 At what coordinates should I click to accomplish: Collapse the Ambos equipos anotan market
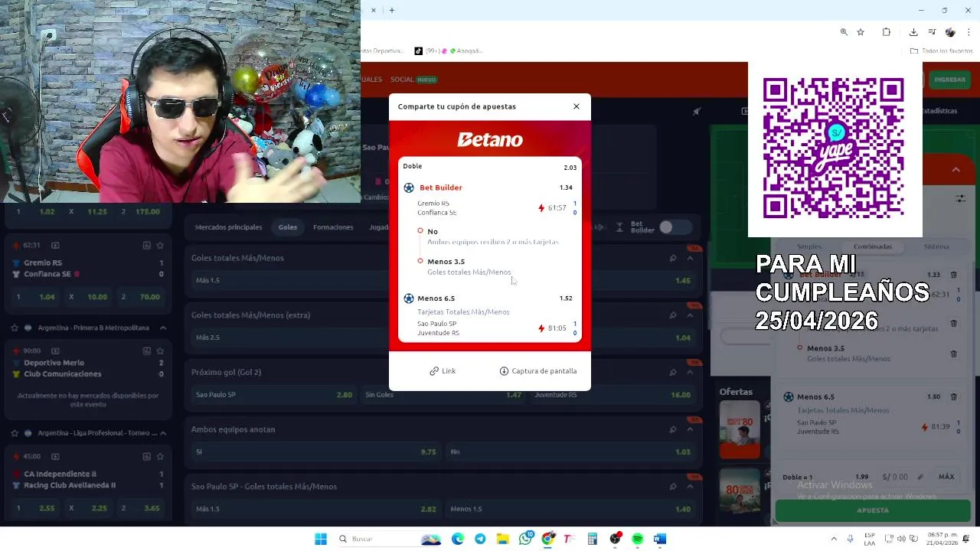(x=690, y=429)
